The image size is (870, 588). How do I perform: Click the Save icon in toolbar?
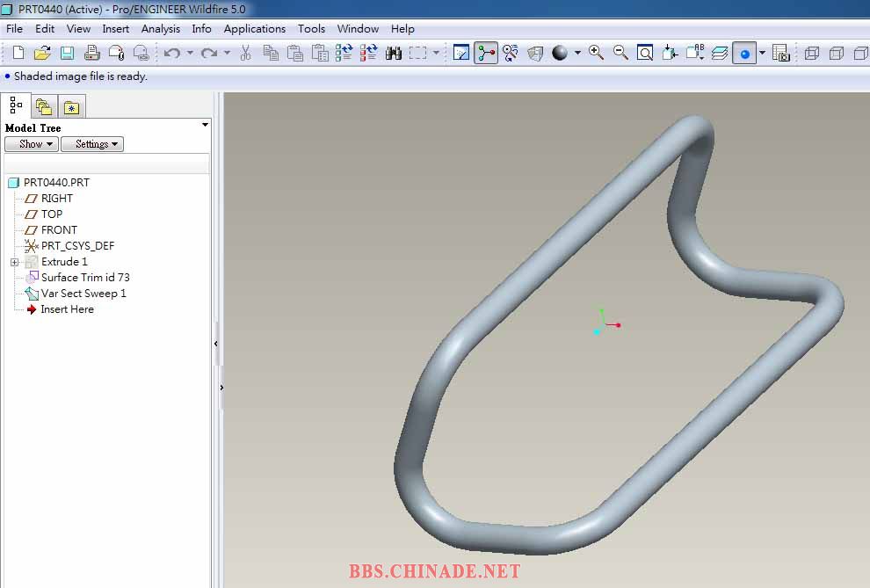(x=67, y=54)
